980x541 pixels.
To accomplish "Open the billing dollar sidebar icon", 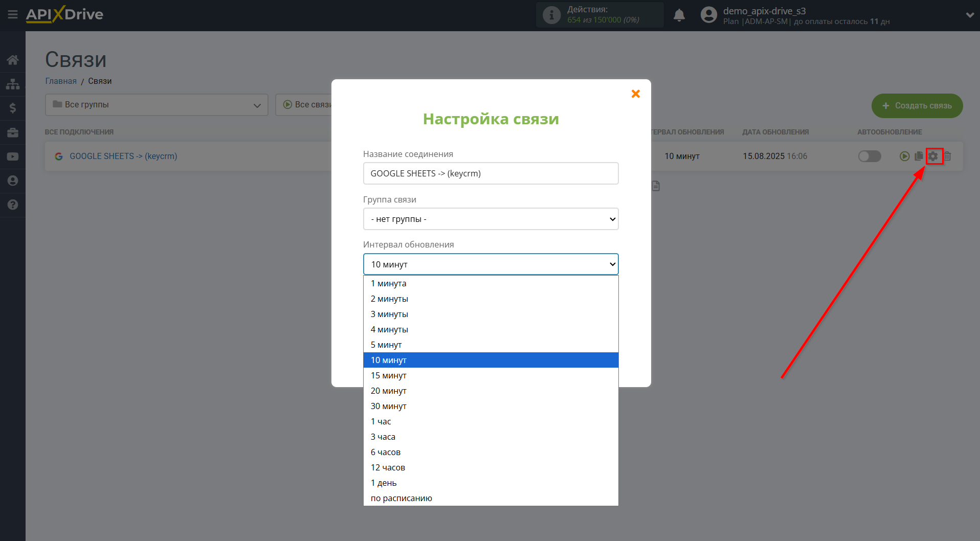I will (x=13, y=108).
